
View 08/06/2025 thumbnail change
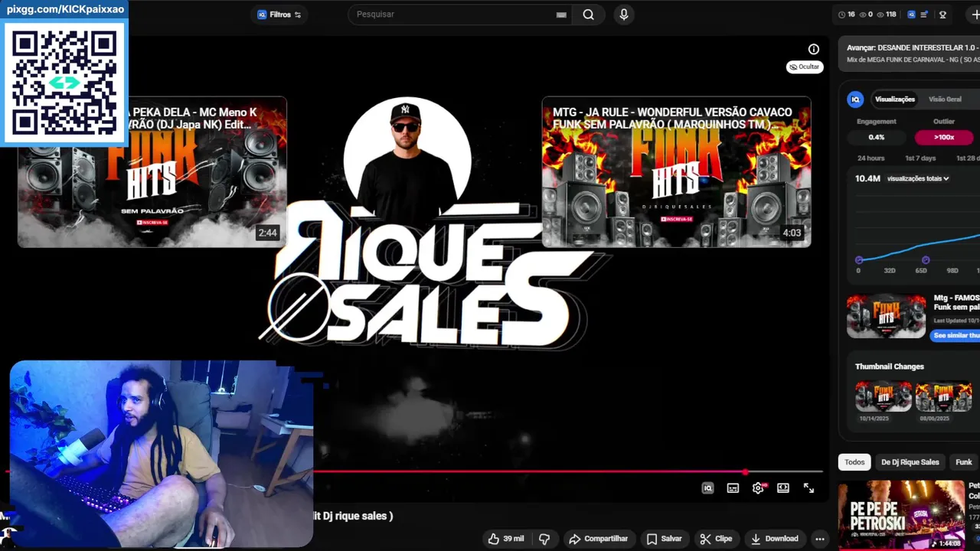[x=943, y=397]
